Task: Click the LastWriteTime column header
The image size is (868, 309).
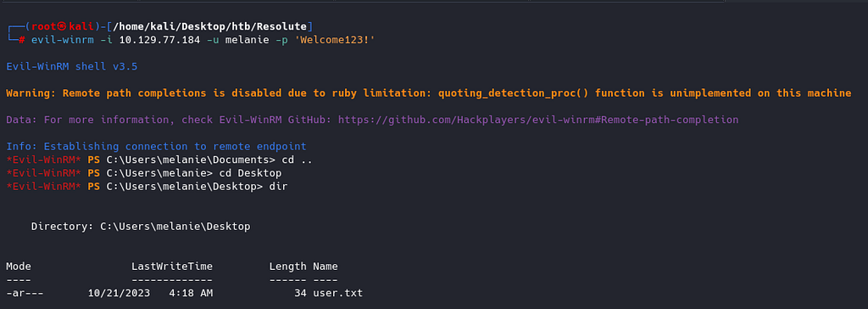Action: point(172,267)
